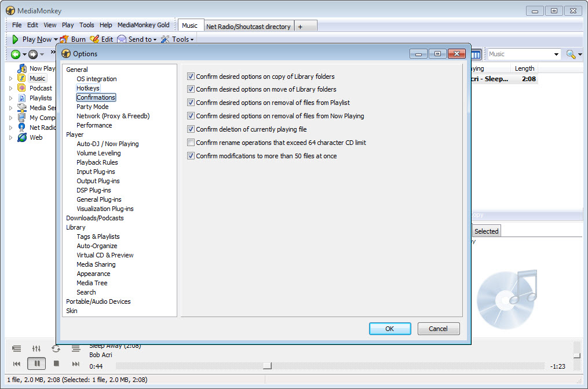The width and height of the screenshot is (588, 389).
Task: Uncheck confirm options on move of Library folders
Action: point(191,89)
